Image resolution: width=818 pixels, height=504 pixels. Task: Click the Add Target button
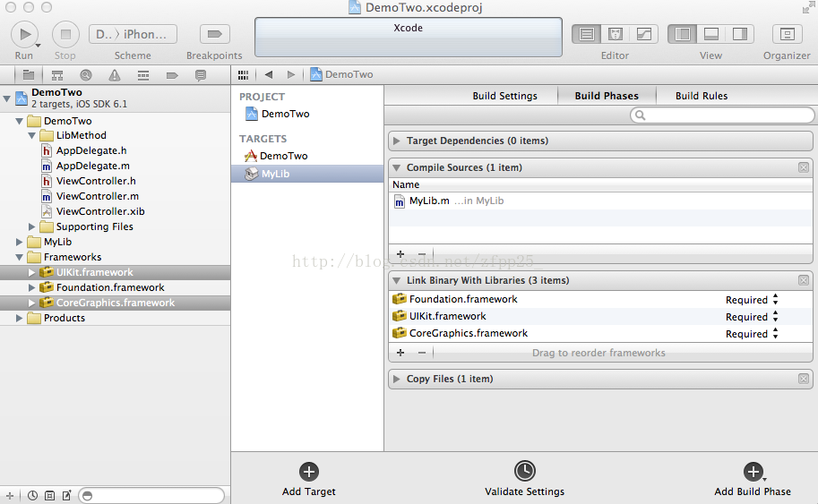pyautogui.click(x=309, y=479)
